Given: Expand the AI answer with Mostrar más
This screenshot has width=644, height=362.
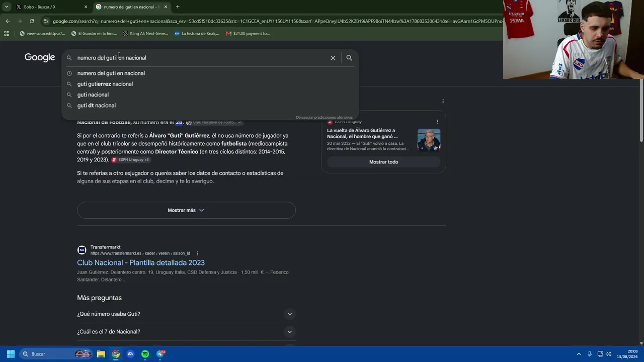Looking at the screenshot, I should [186, 210].
